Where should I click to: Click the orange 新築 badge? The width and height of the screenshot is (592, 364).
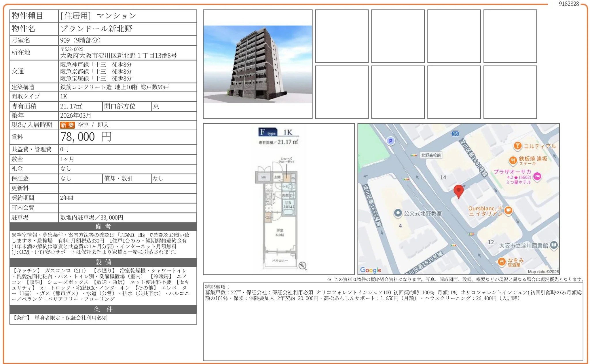[67, 125]
